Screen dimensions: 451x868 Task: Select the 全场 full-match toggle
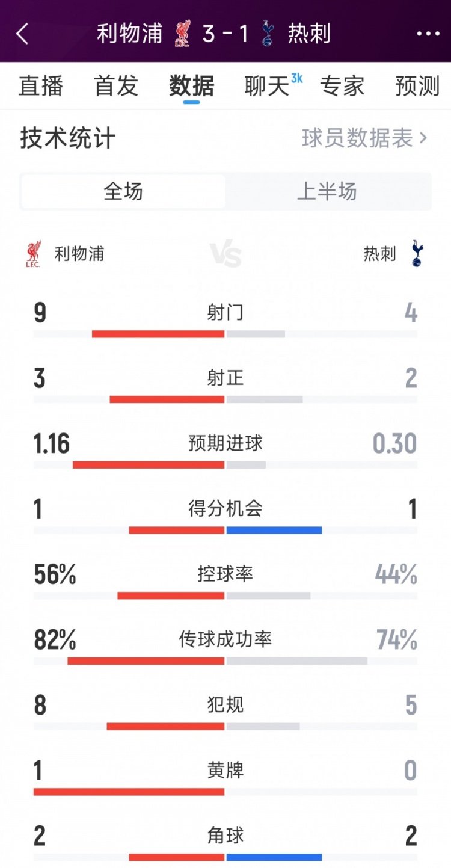(x=123, y=192)
